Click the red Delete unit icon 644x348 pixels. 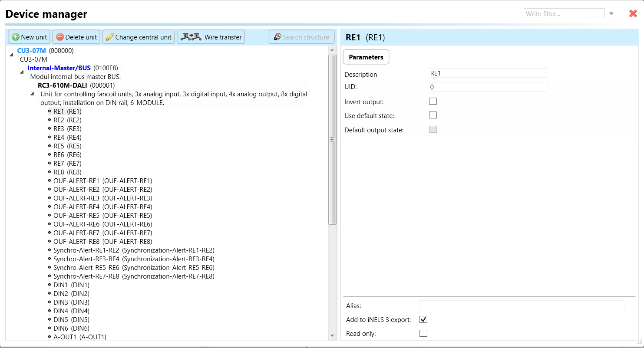60,37
